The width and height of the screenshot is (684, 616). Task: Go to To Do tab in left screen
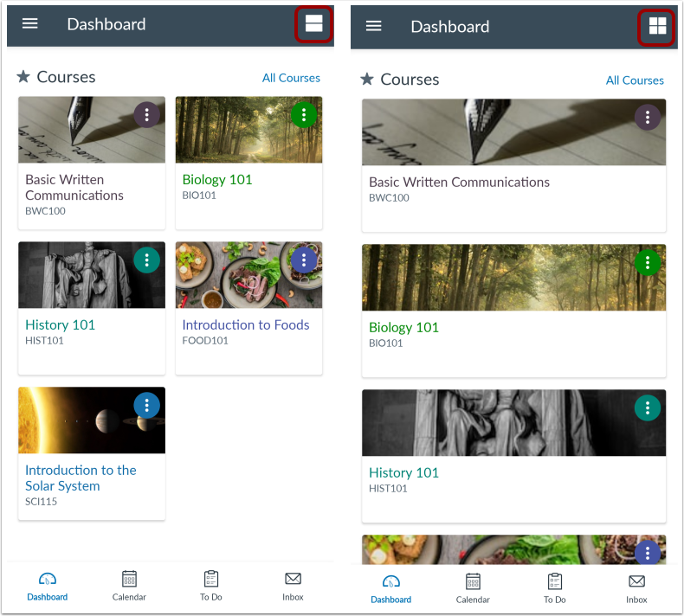[x=211, y=587]
